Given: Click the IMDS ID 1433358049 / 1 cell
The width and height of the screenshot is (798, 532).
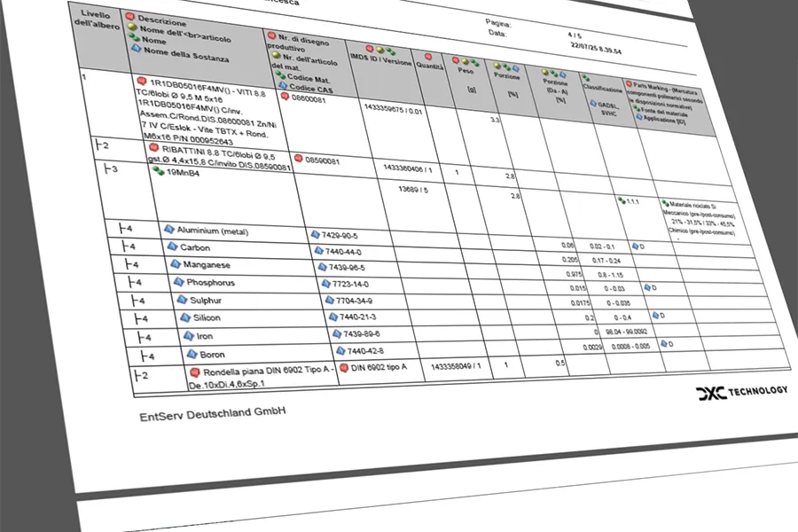Looking at the screenshot, I should point(456,366).
